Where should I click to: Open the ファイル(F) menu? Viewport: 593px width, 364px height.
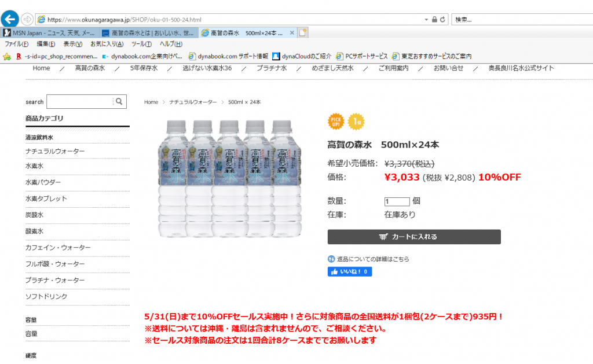tap(16, 44)
